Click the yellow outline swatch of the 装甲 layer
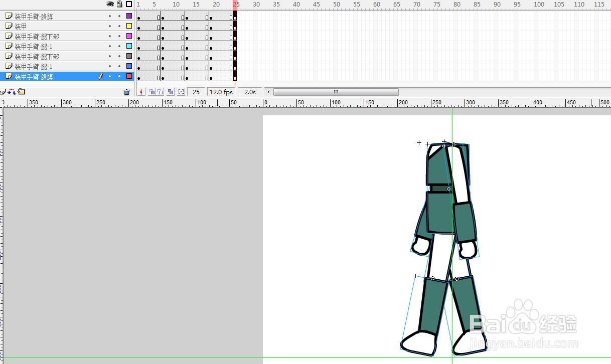Viewport: 611px width, 364px height. pos(129,26)
